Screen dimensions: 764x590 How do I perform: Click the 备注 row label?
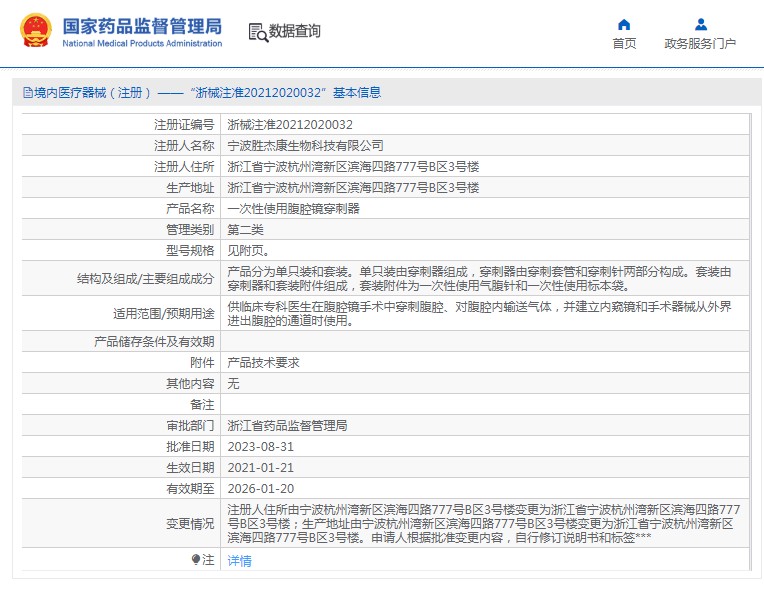pyautogui.click(x=202, y=404)
